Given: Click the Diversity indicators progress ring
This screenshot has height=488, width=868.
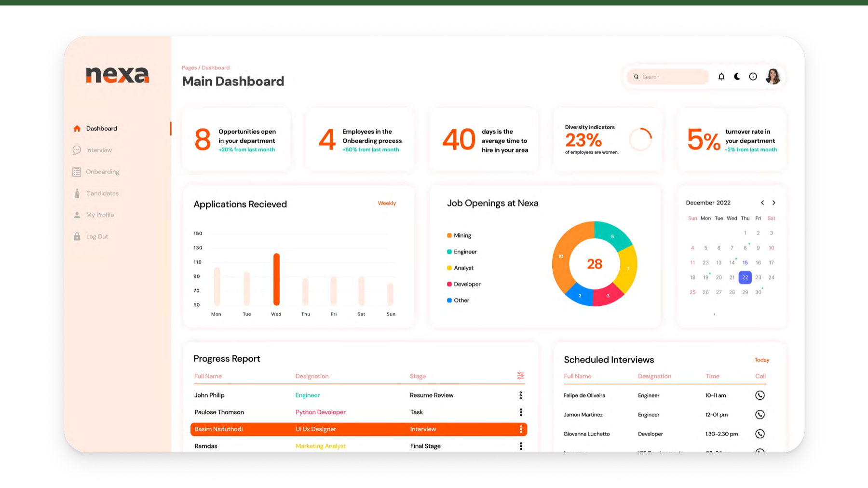Looking at the screenshot, I should pyautogui.click(x=640, y=139).
